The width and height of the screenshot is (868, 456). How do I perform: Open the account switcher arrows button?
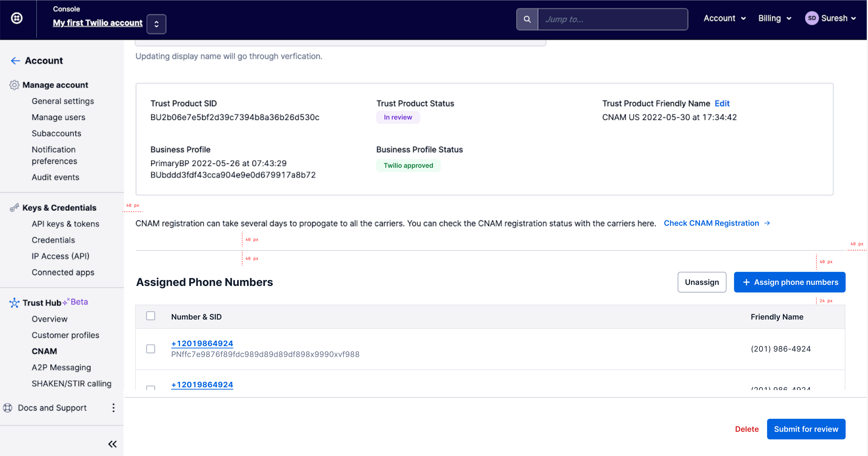point(156,24)
